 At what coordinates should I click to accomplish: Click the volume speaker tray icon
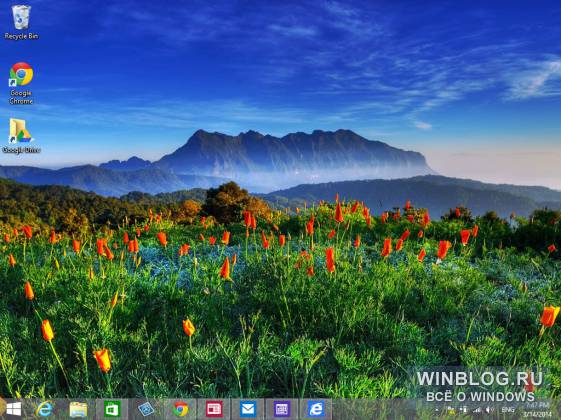(489, 410)
